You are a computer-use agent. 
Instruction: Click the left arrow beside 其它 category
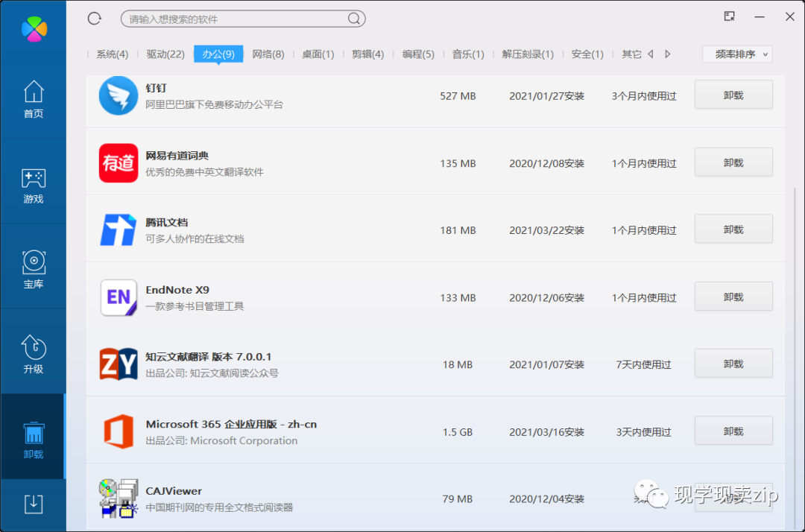click(x=649, y=54)
